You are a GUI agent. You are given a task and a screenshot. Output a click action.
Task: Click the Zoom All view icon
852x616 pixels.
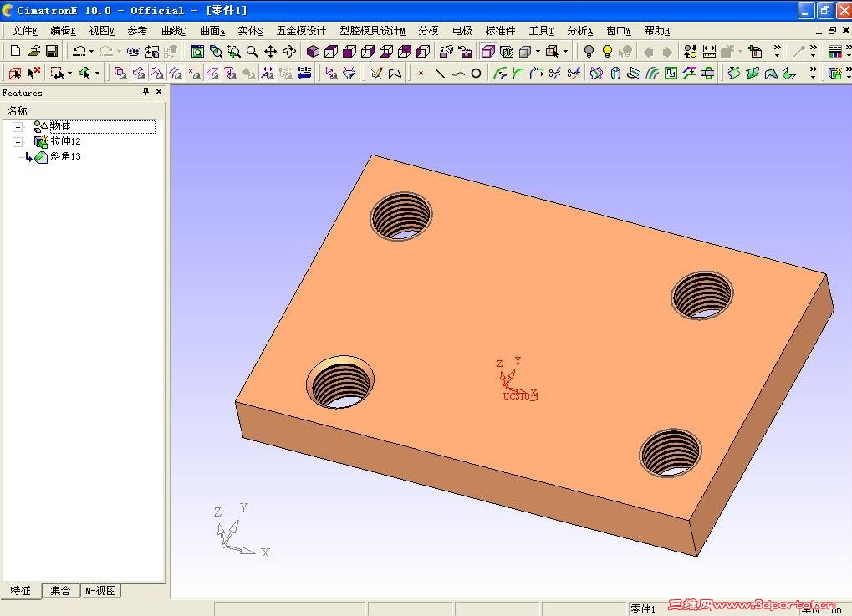(x=197, y=52)
